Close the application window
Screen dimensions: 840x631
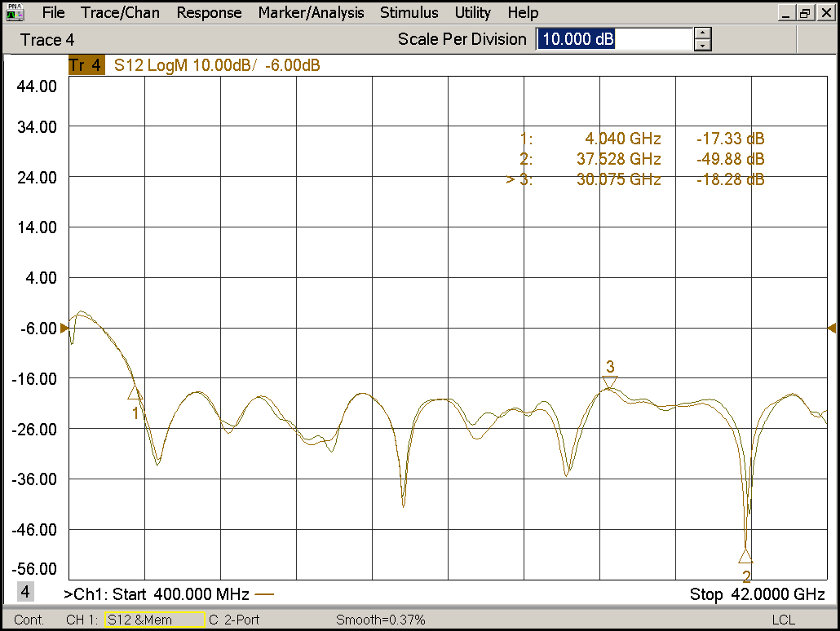click(826, 13)
